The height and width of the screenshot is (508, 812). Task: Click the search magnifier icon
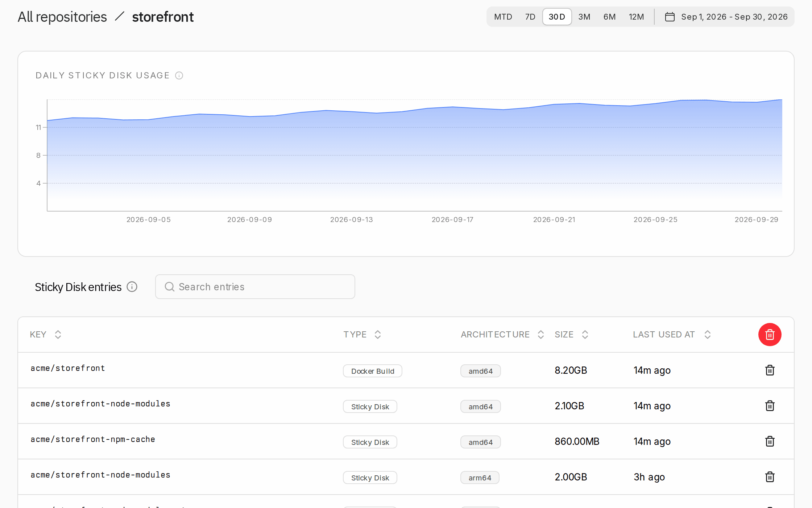tap(169, 287)
